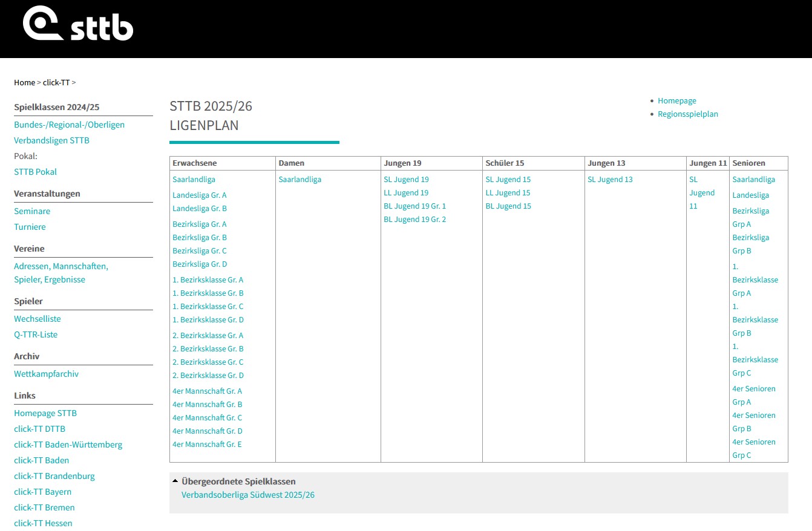Click the STTB logo in header
812x531 pixels.
click(77, 24)
